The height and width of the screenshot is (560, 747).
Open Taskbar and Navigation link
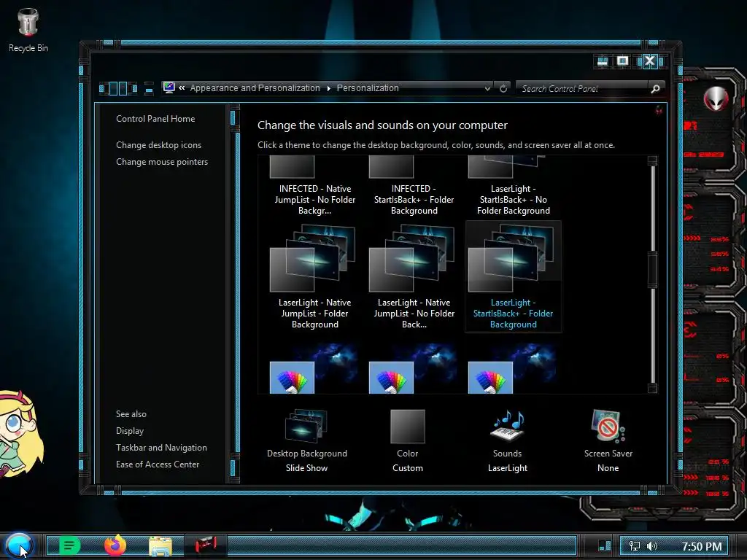[161, 448]
